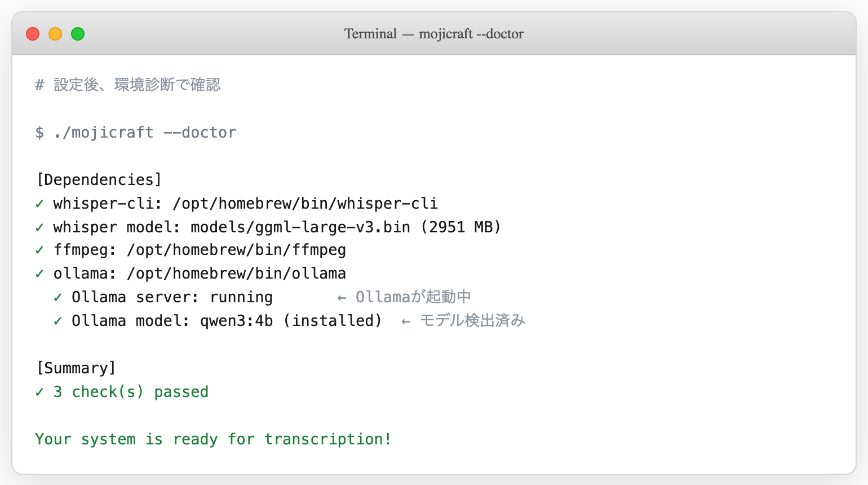
Task: Click the arrow before モデル検出済み
Action: pos(406,321)
